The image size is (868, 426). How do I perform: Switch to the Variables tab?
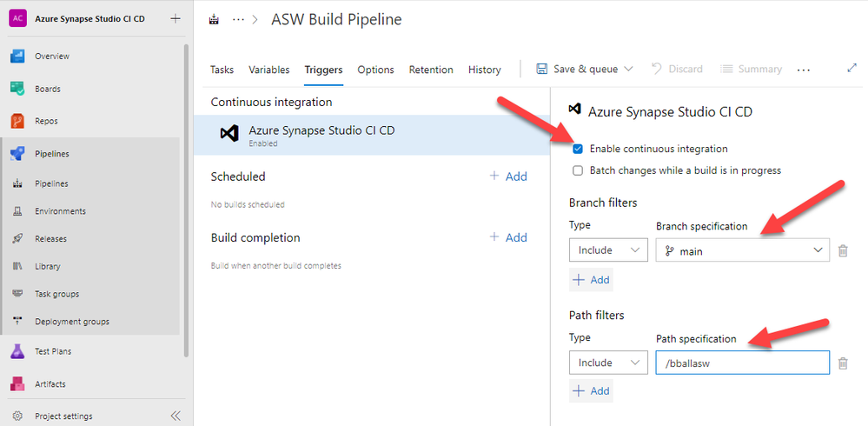click(x=269, y=70)
